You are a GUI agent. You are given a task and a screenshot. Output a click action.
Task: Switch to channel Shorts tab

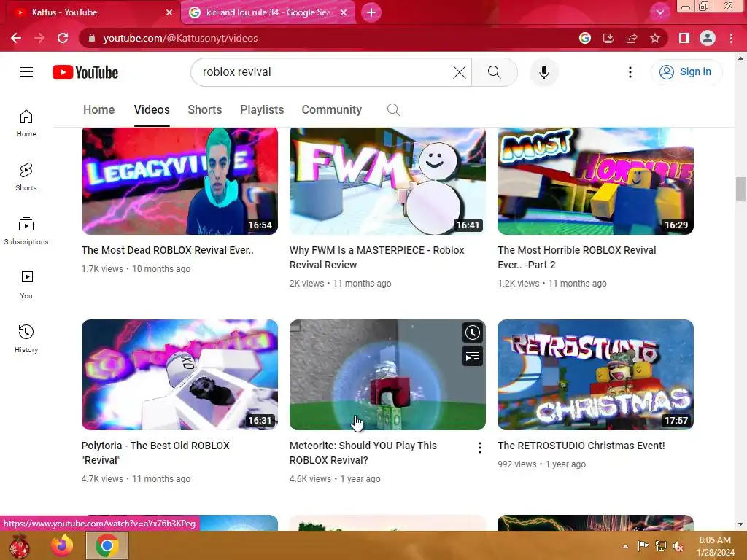coord(205,110)
